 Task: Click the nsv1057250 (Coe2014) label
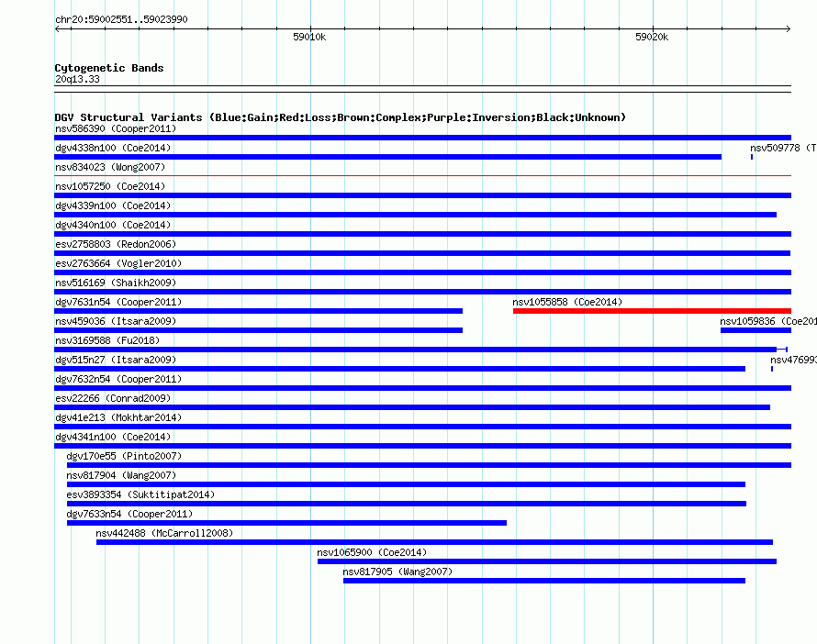[110, 186]
